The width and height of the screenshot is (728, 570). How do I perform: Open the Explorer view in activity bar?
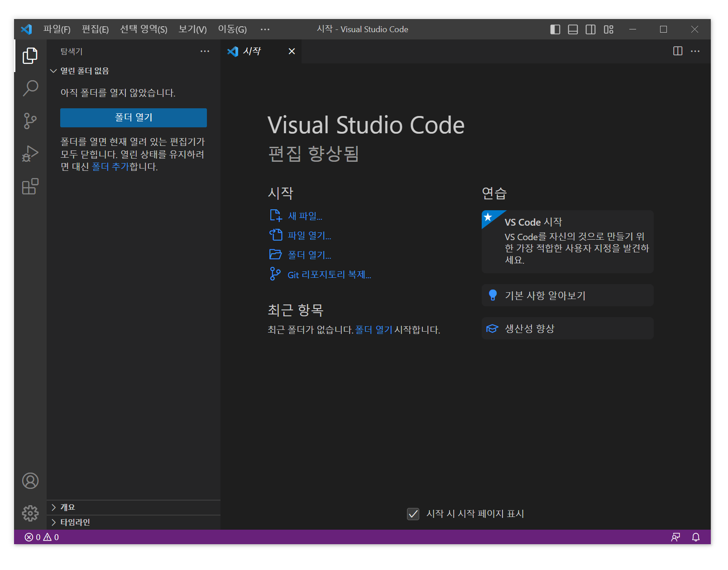[30, 56]
